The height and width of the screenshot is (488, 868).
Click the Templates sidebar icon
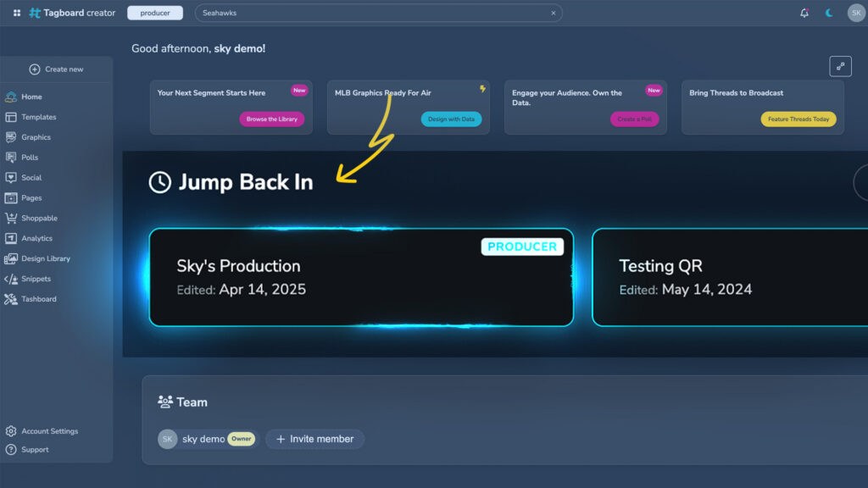[10, 117]
